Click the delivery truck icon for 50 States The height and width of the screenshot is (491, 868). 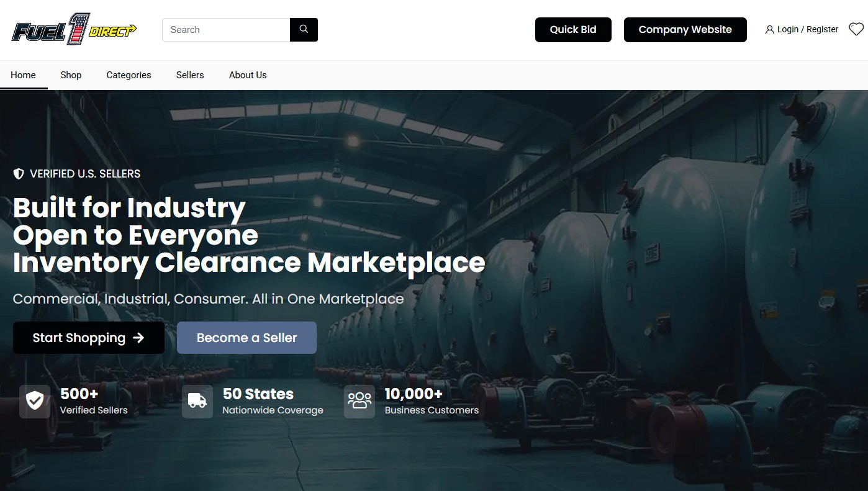(x=197, y=401)
